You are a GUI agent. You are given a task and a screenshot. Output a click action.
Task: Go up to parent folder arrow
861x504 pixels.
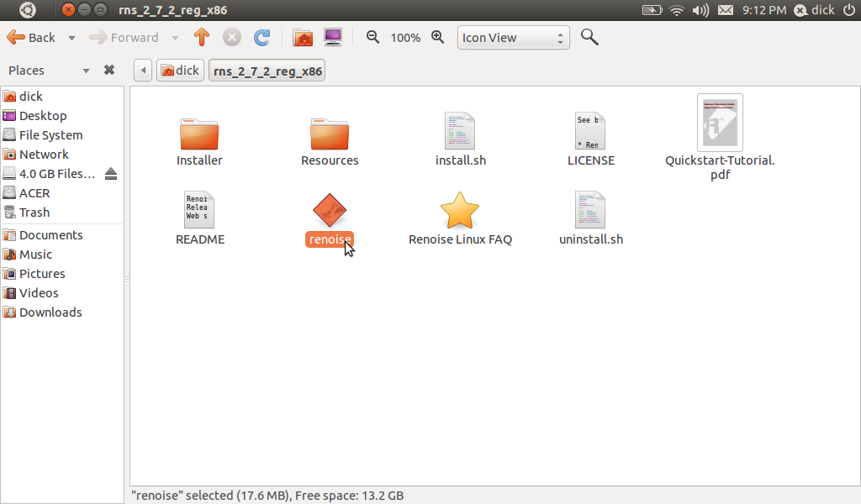click(202, 37)
